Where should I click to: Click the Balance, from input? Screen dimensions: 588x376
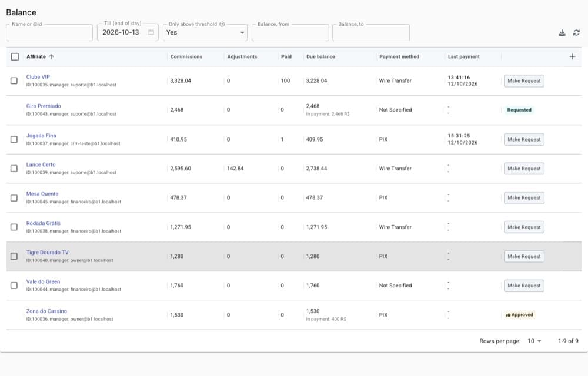(290, 32)
